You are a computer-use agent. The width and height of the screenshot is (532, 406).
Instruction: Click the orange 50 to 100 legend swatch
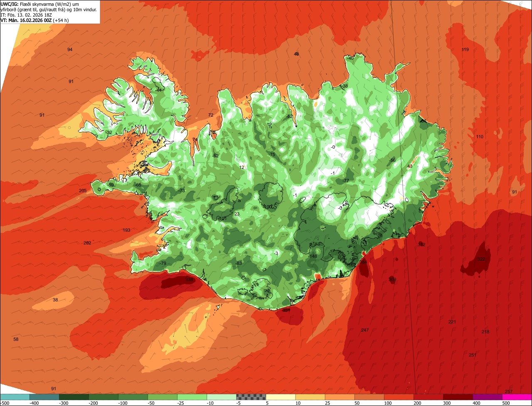369,397
